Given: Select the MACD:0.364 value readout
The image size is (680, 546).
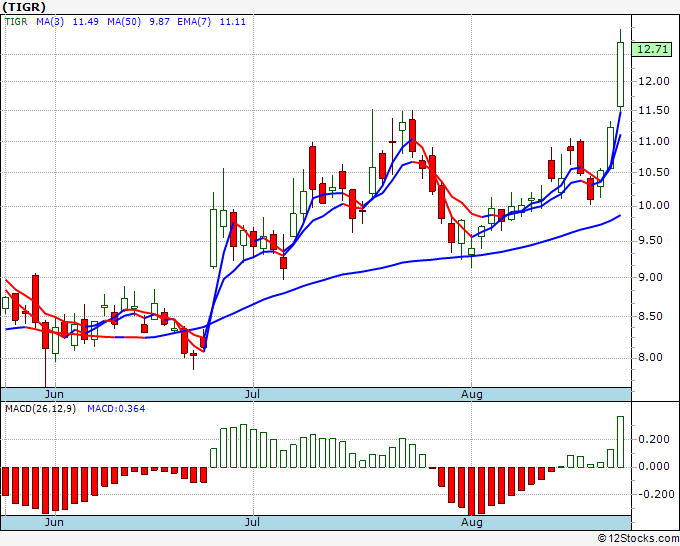Looking at the screenshot, I should point(116,409).
